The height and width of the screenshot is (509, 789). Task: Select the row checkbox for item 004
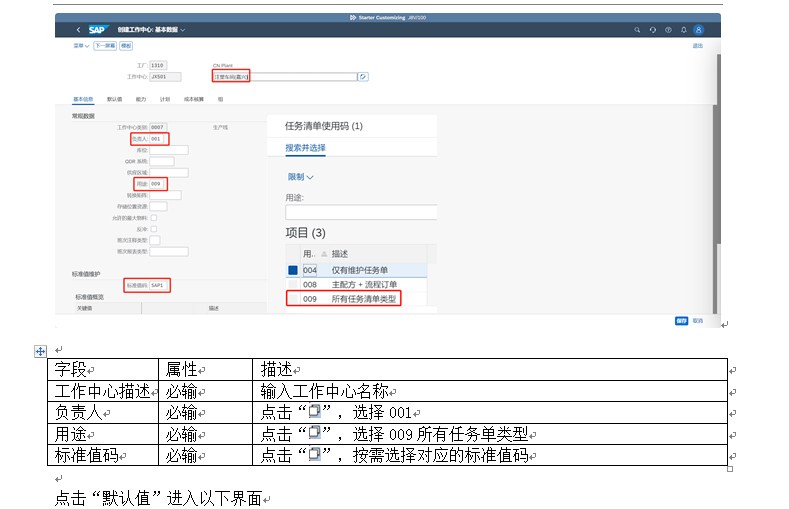click(293, 270)
